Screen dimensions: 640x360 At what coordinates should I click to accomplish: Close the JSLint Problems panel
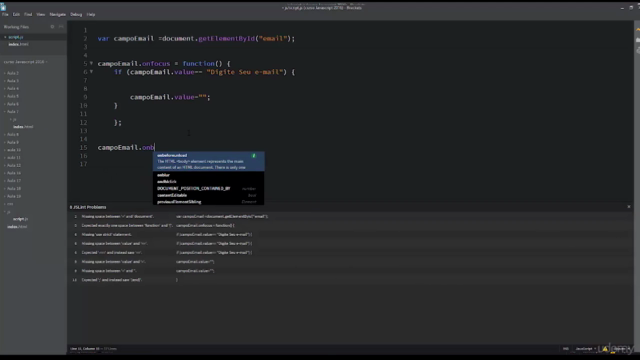click(x=629, y=207)
